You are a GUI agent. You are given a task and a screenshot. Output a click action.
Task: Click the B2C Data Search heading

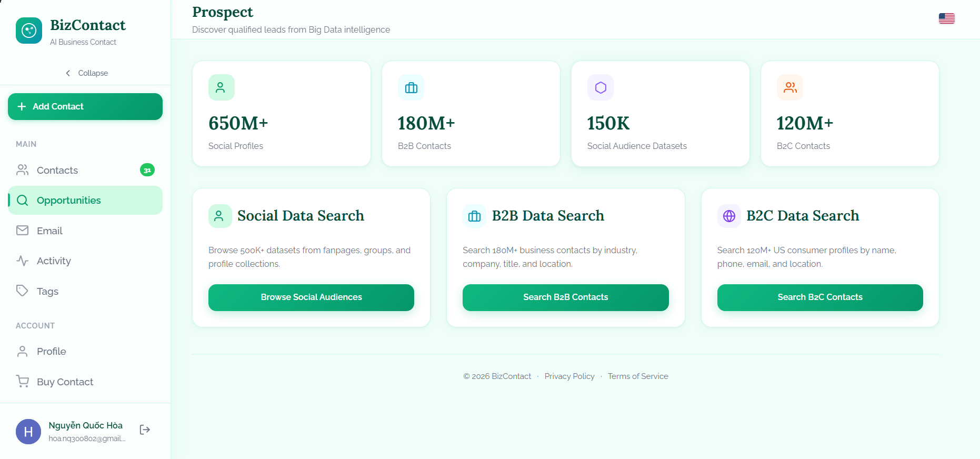tap(803, 216)
